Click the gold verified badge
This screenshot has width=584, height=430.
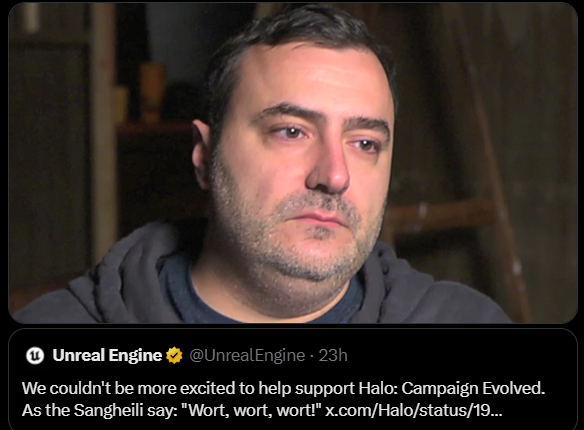coord(174,355)
